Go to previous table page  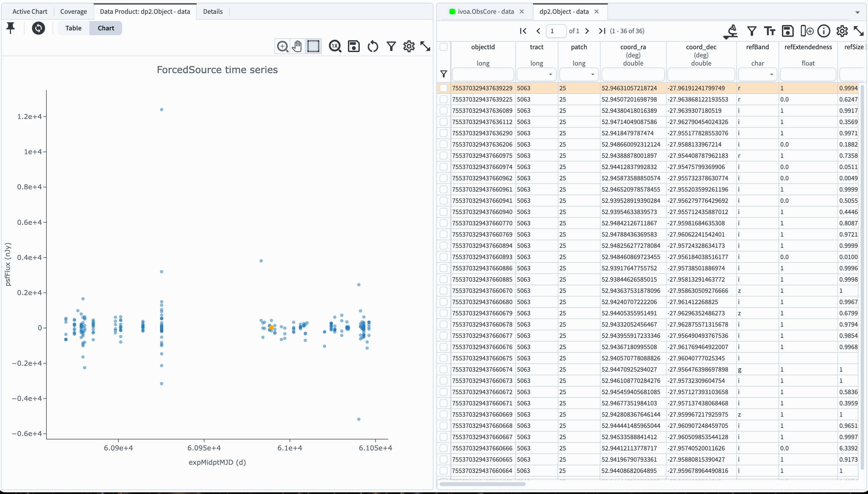[538, 31]
